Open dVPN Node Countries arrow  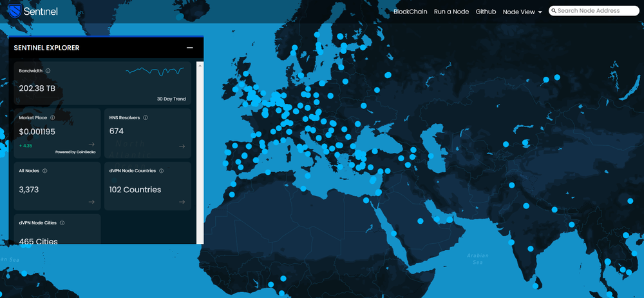point(182,201)
